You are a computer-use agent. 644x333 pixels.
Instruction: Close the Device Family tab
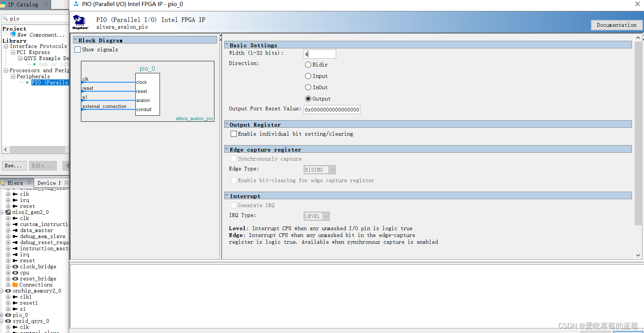point(67,183)
